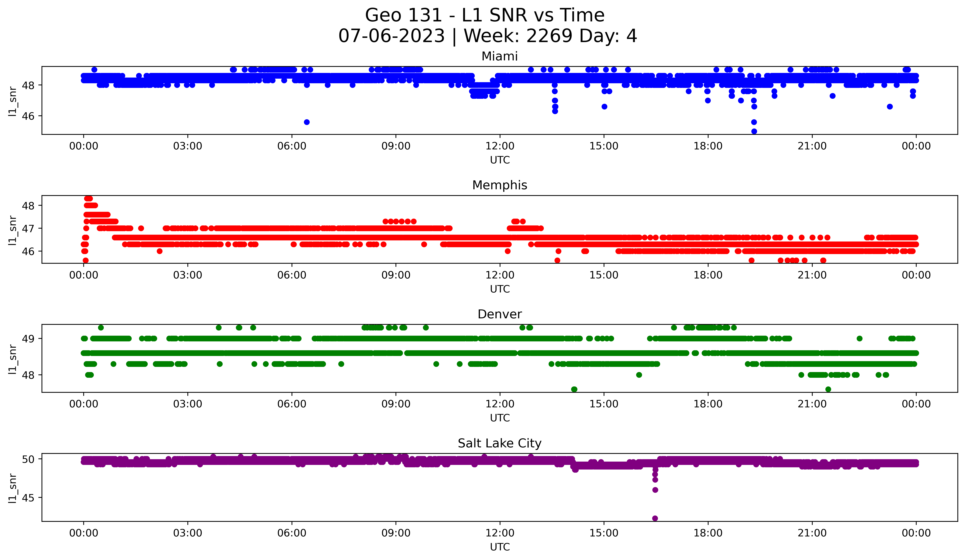The width and height of the screenshot is (965, 560).
Task: Click the green low point near 14:00 in Denver
Action: click(574, 389)
